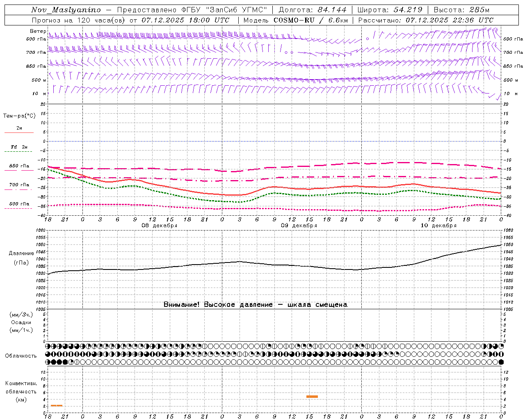525x420 pixels.
Task: Click the Давление pressure panel label
Action: [21, 253]
